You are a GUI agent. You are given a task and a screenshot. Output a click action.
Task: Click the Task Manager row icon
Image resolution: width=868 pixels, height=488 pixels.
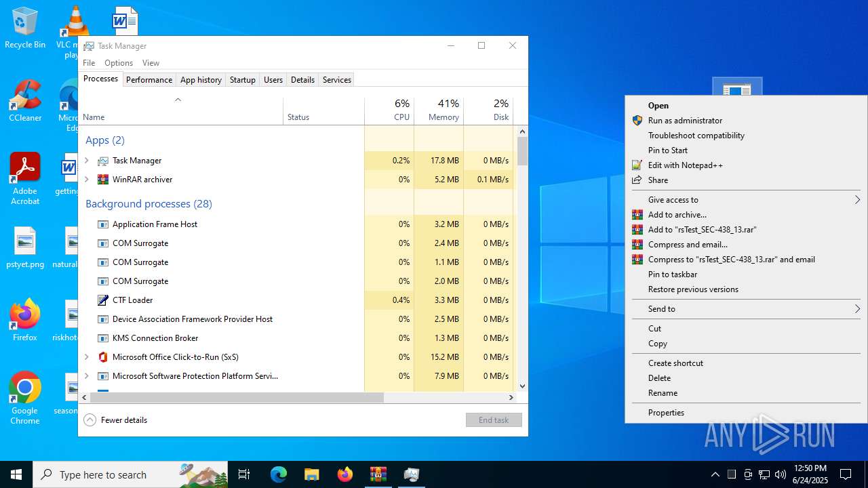[103, 161]
